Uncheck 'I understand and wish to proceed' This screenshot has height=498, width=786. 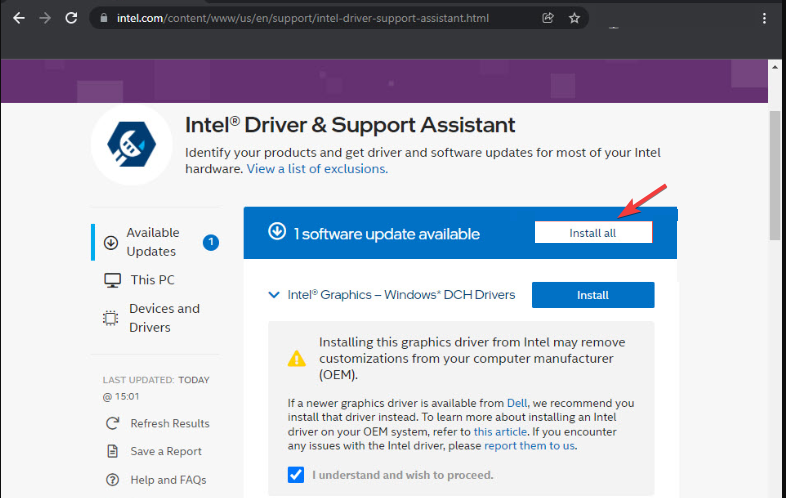[x=296, y=474]
